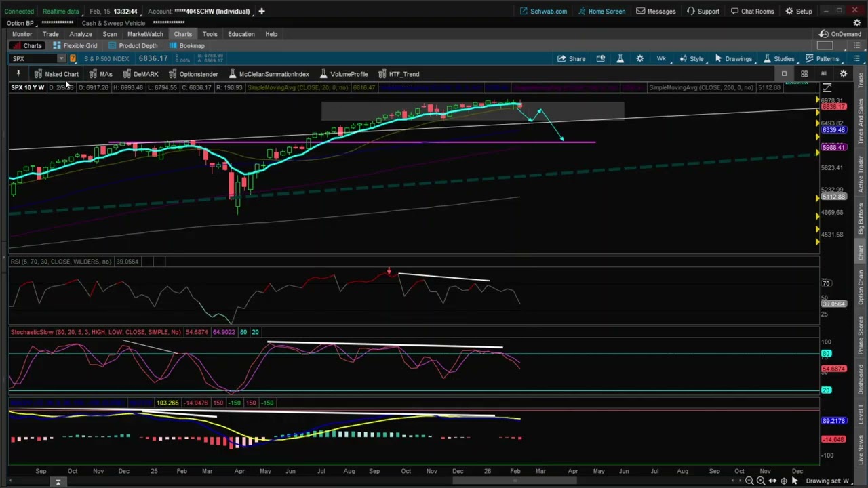Apply the VolumeProfile study
868x488 pixels.
click(x=344, y=74)
